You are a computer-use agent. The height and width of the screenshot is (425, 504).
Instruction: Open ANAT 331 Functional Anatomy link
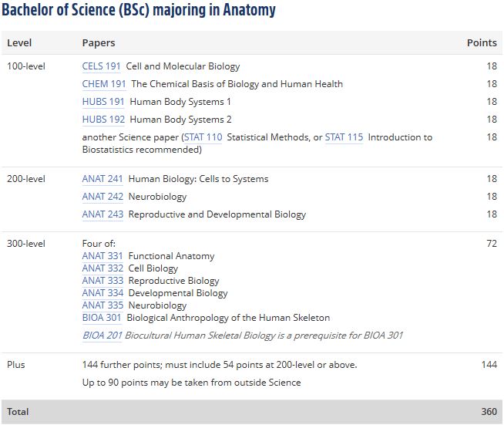(x=102, y=256)
